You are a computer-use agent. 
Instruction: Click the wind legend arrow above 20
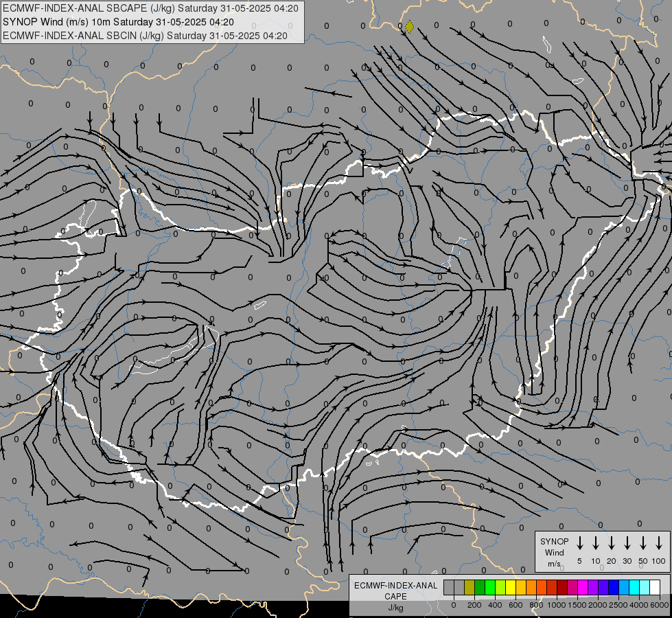pyautogui.click(x=611, y=543)
